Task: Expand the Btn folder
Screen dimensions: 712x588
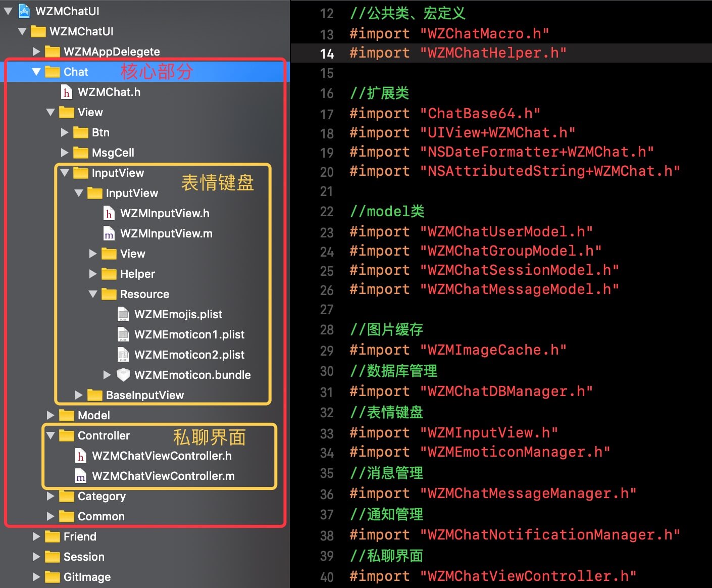Action: click(x=65, y=132)
